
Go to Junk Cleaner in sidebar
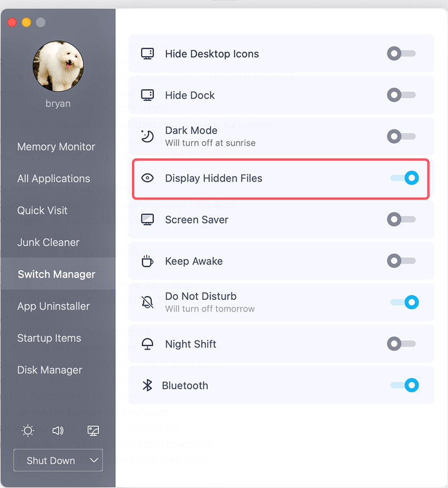point(48,243)
